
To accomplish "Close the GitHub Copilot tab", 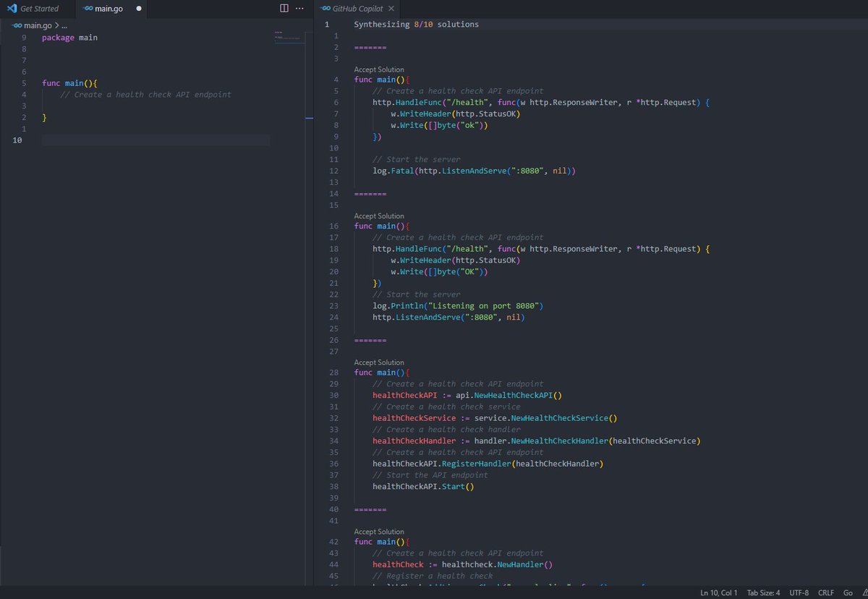I will (x=391, y=9).
